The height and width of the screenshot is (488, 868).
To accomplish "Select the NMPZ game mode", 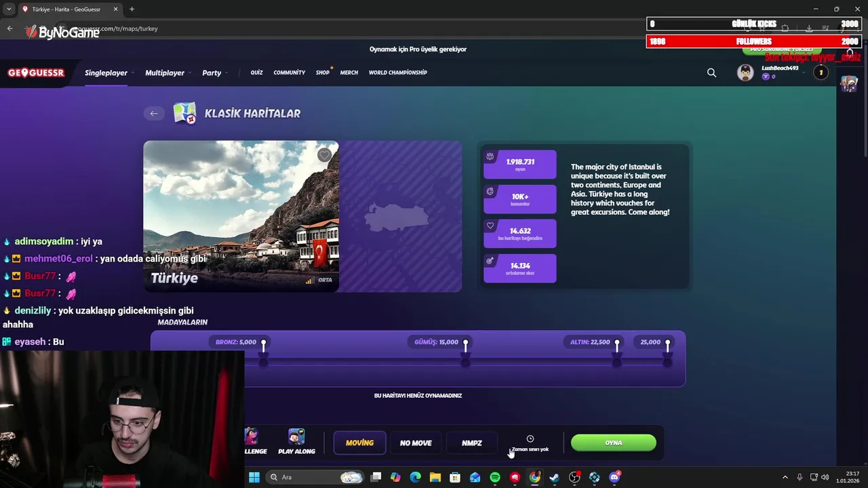I will click(x=472, y=443).
